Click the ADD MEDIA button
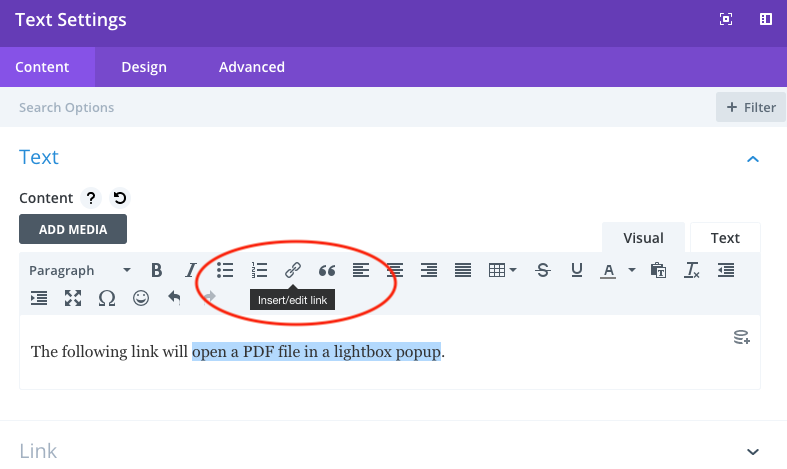Screen dimensions: 787x469 point(73,229)
